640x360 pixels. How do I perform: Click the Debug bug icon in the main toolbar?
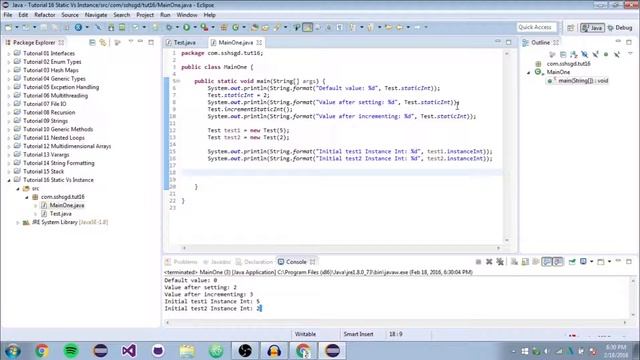click(169, 27)
